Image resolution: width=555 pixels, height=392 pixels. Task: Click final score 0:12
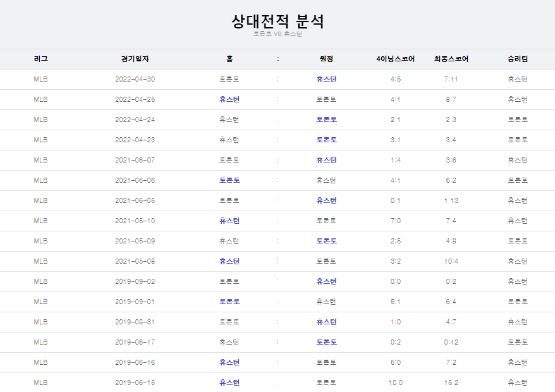pos(451,342)
